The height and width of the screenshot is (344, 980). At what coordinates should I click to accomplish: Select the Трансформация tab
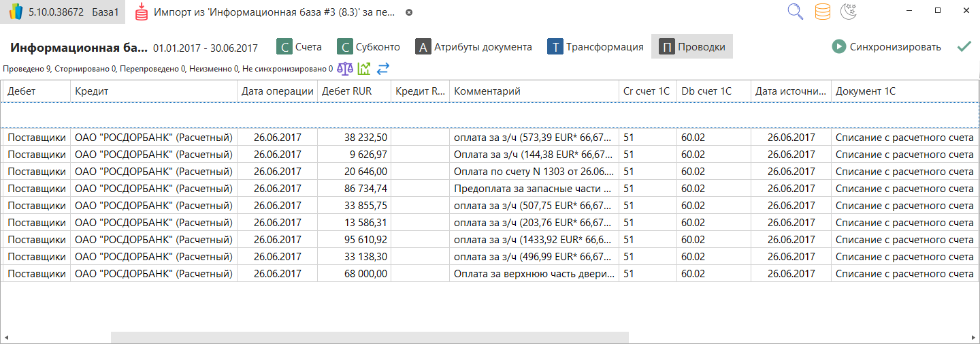tap(596, 47)
